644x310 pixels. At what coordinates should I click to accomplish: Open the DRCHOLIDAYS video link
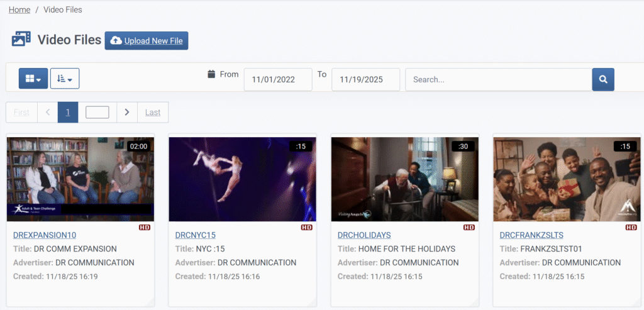tap(364, 235)
